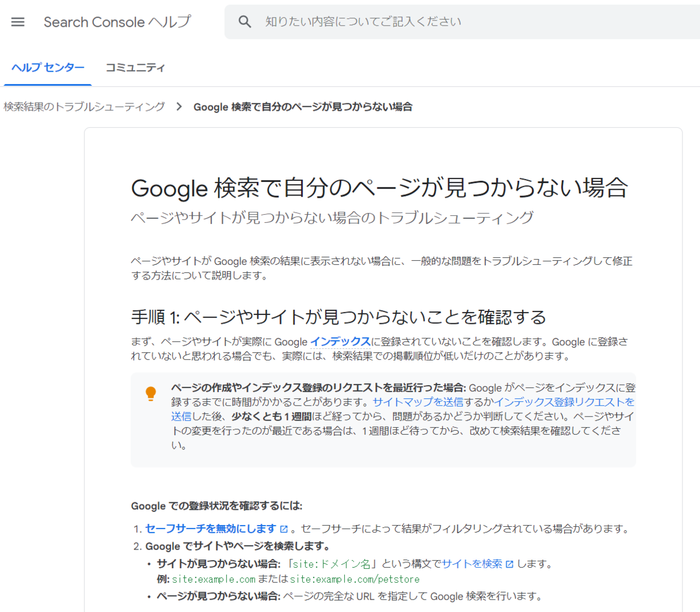The image size is (700, 612).
Task: Click external link icon after サイトを検索
Action: pyautogui.click(x=510, y=564)
